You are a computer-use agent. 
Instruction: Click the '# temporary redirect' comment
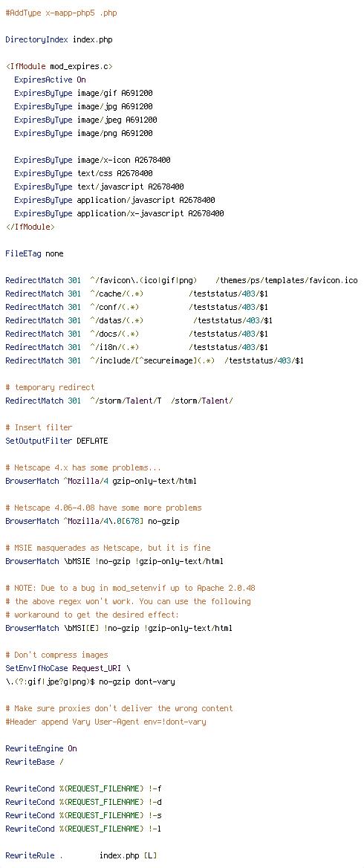[50, 387]
